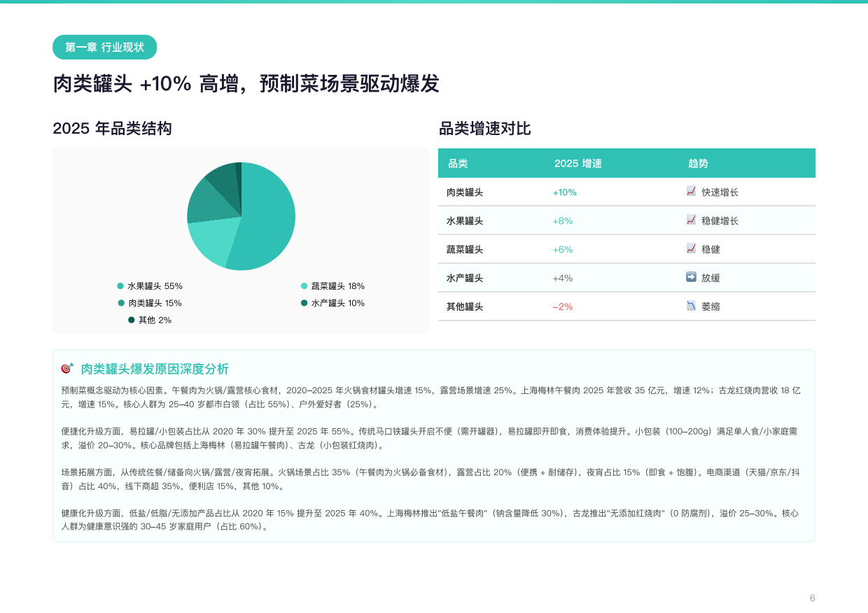
Task: Click the 品类 column header
Action: [458, 164]
